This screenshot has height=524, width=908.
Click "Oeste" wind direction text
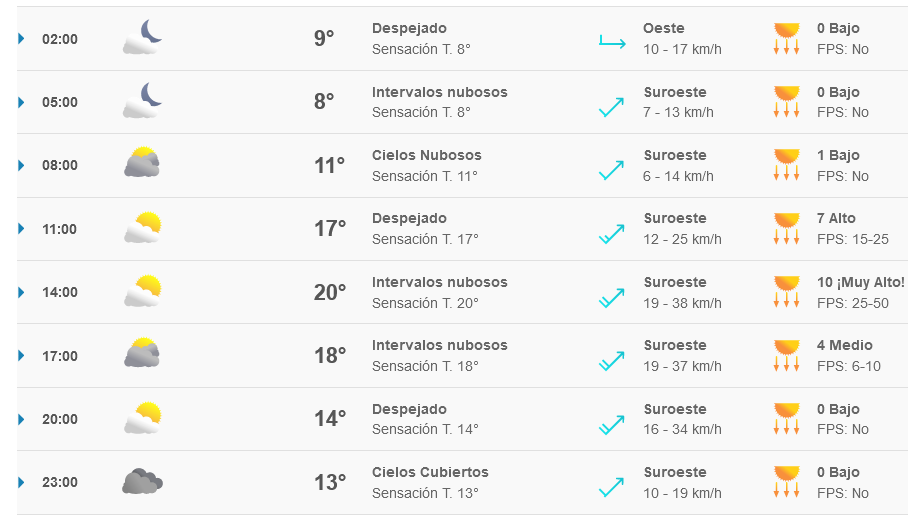(664, 28)
